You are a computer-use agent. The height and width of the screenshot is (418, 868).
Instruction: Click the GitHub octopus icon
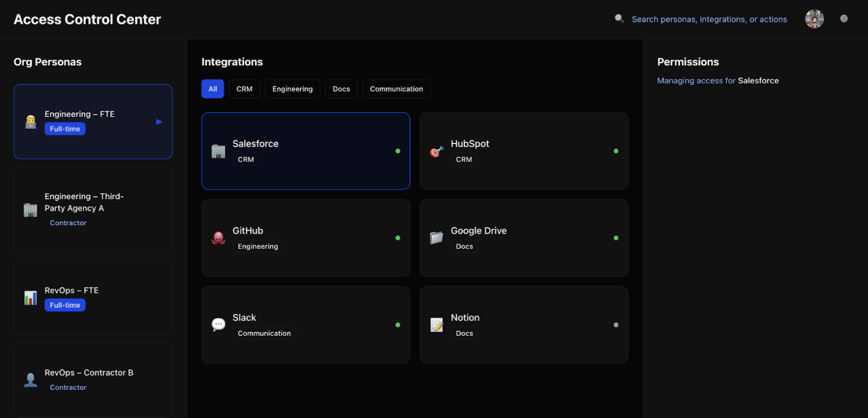tap(219, 238)
